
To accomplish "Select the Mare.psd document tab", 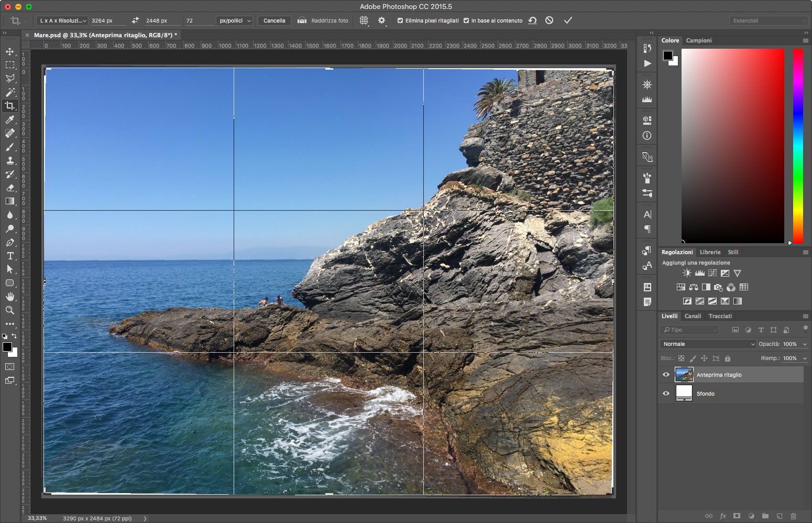I will [105, 35].
